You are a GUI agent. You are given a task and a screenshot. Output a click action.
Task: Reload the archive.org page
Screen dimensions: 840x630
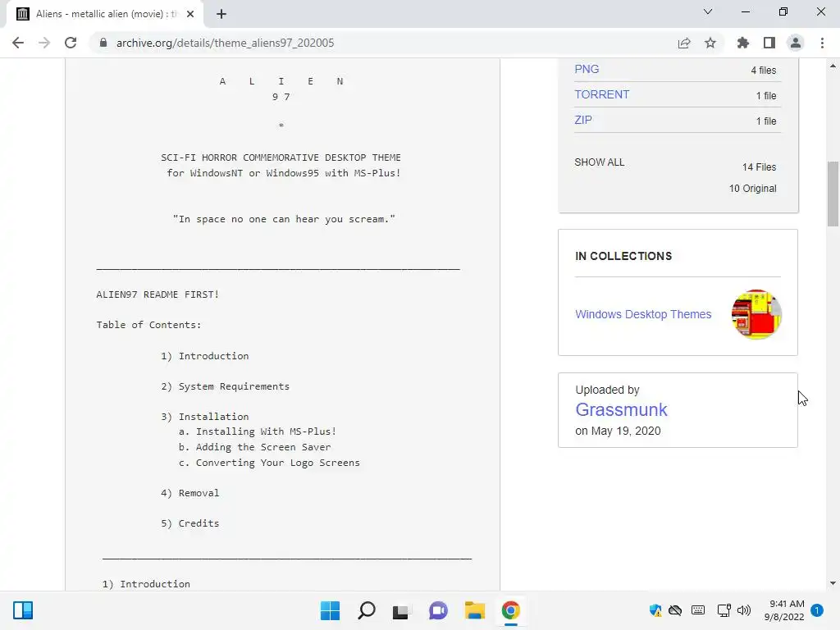coord(71,43)
